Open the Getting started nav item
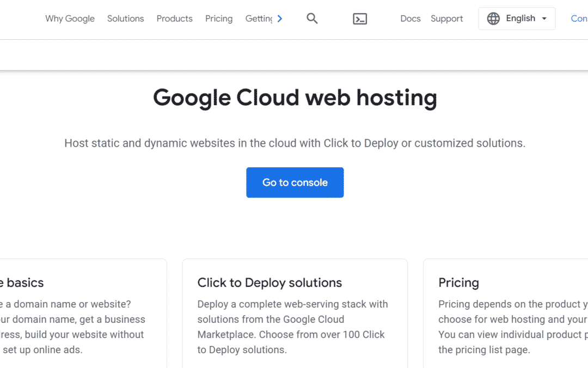This screenshot has width=588, height=368. tap(259, 19)
